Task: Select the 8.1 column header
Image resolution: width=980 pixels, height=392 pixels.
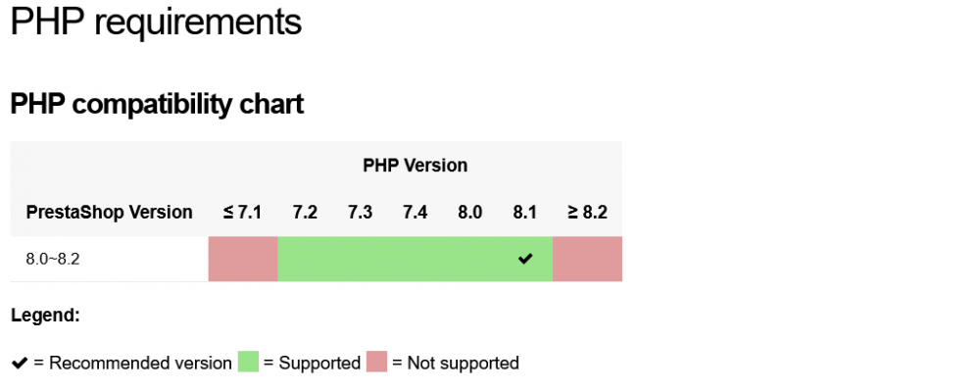Action: 525,213
